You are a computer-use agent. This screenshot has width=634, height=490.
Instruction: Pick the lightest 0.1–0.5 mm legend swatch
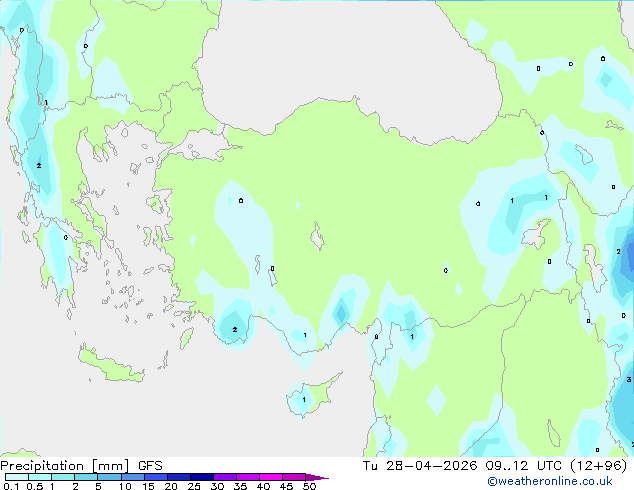pos(17,477)
